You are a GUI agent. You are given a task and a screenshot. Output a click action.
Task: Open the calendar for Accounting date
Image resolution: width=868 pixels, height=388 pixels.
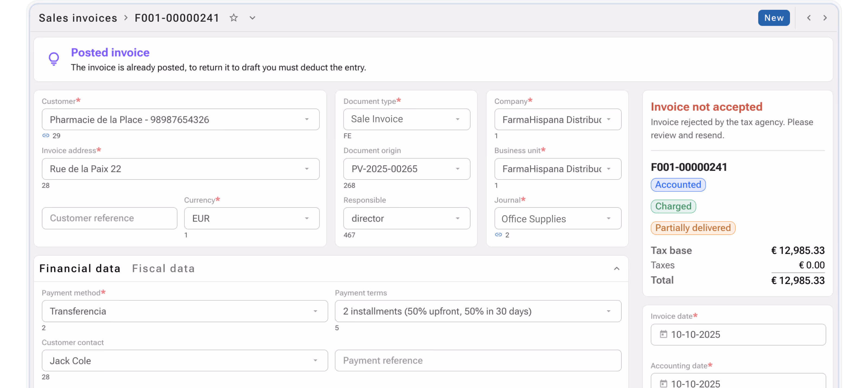[663, 384]
